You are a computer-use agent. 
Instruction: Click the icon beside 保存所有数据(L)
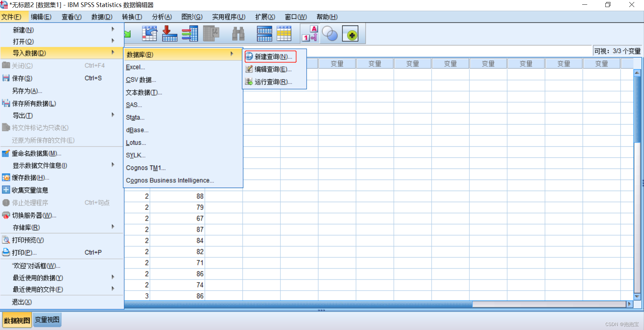[6, 103]
